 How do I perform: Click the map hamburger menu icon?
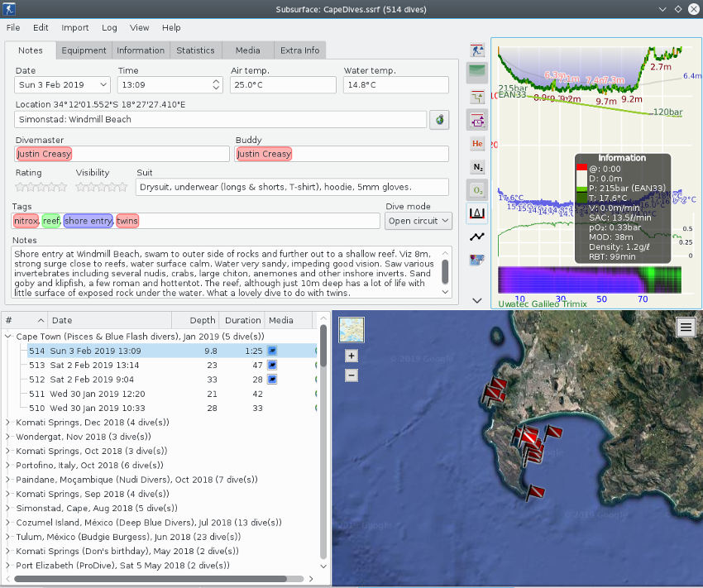pyautogui.click(x=686, y=327)
